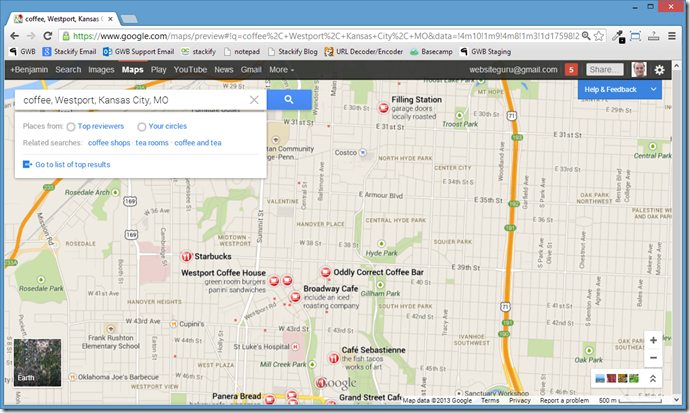Click the Costco map pin
Screen dimensions: 690x413
click(363, 153)
